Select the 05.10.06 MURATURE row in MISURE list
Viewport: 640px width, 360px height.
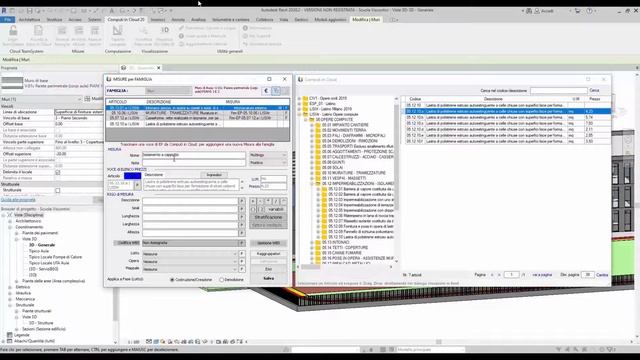[198, 113]
